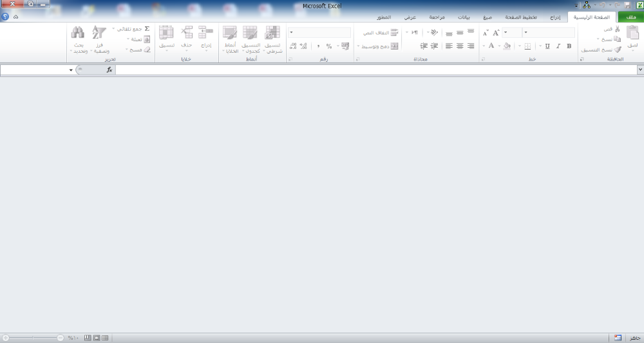Expand the Name Box dropdown arrow
The width and height of the screenshot is (644, 343).
coord(71,70)
